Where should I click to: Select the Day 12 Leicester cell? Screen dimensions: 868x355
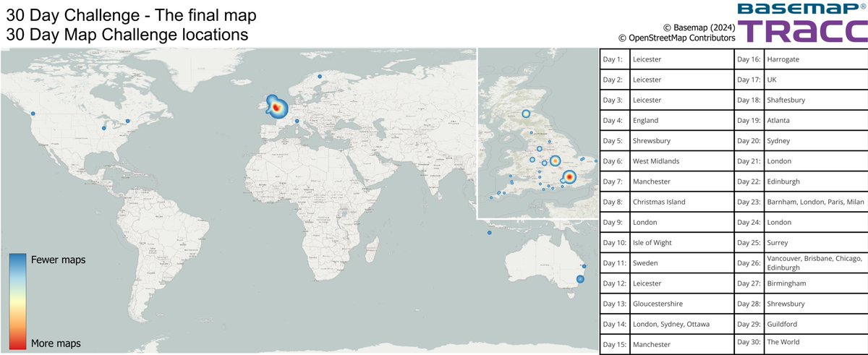tap(681, 283)
